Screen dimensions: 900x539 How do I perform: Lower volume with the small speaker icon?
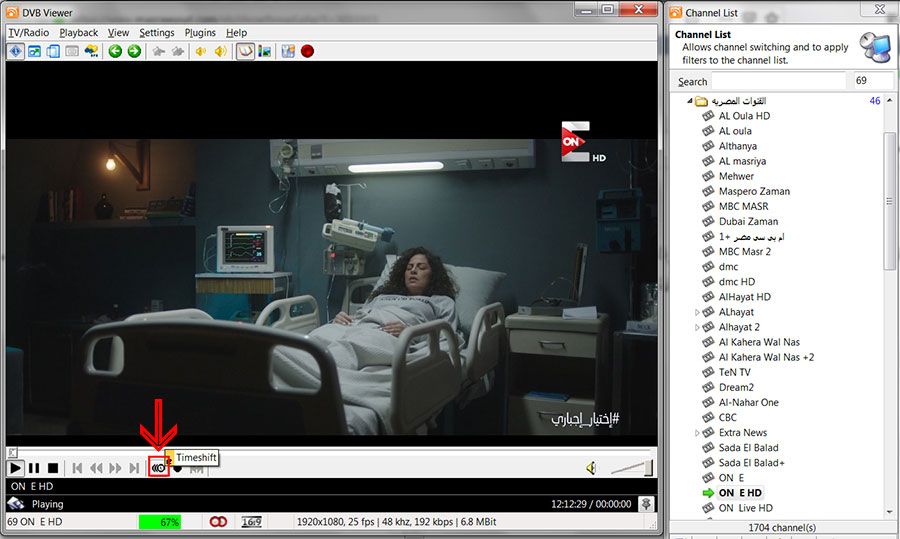tap(201, 52)
